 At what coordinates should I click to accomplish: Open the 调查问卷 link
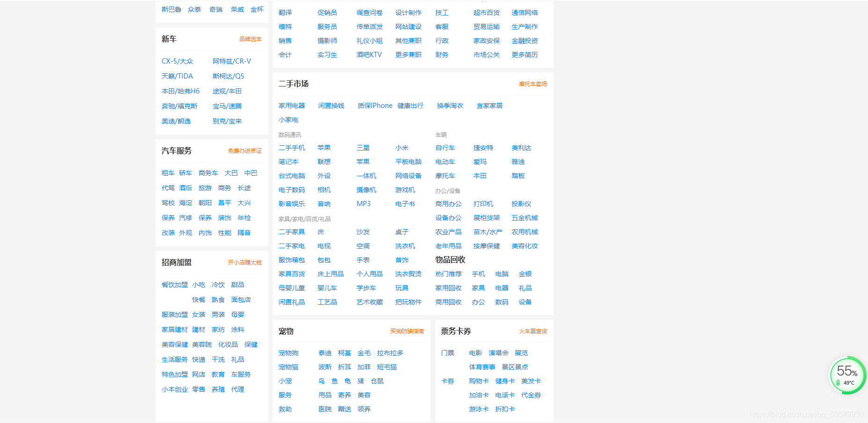click(x=370, y=13)
